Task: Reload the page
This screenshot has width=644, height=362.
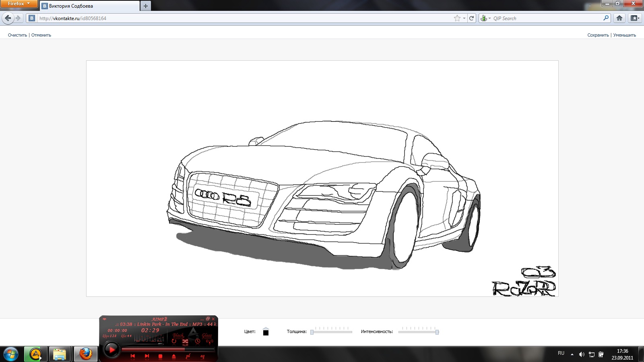Action: coord(471,18)
